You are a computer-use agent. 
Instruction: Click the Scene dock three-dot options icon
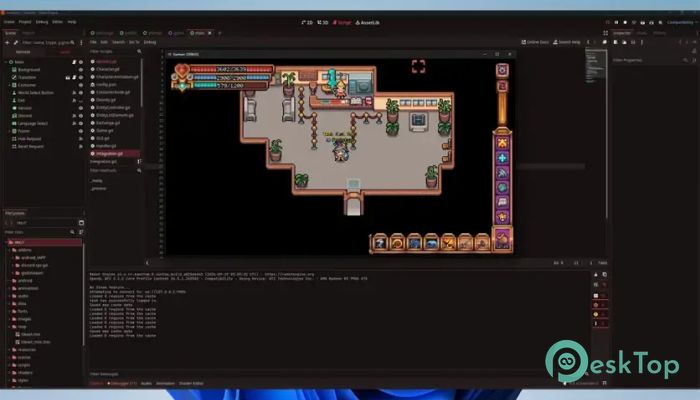coord(81,42)
